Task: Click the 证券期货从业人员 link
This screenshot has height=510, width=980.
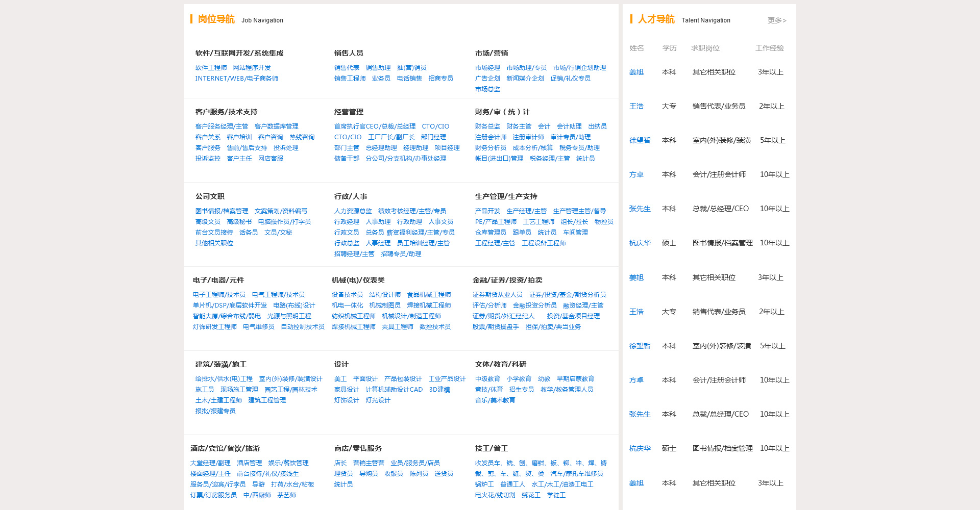Action: tap(497, 295)
